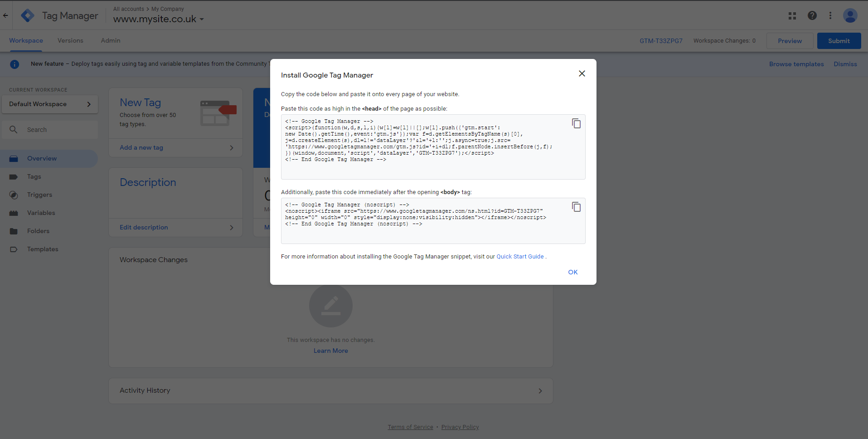This screenshot has width=868, height=439.
Task: Click the chevron beside Add a new tag
Action: 232,148
